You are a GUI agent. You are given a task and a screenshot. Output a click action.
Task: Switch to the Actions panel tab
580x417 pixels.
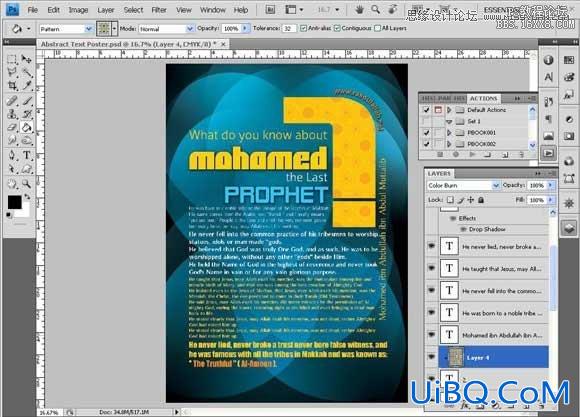click(x=483, y=98)
